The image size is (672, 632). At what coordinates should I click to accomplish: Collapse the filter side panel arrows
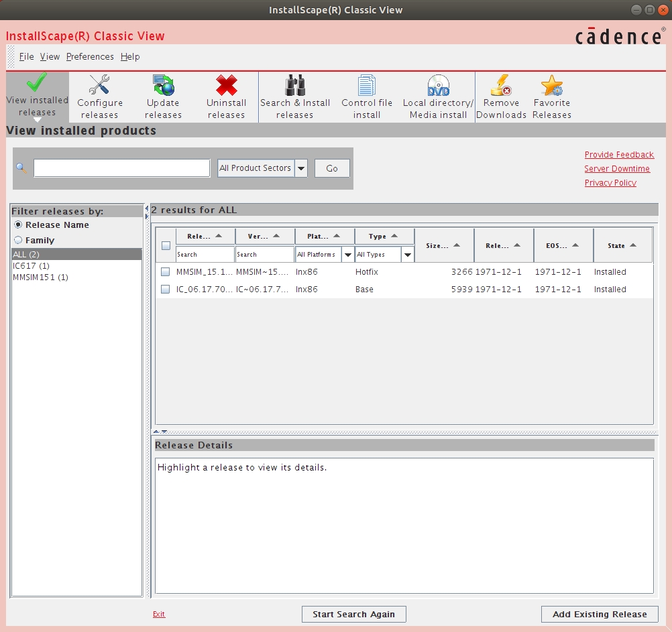coord(147,212)
